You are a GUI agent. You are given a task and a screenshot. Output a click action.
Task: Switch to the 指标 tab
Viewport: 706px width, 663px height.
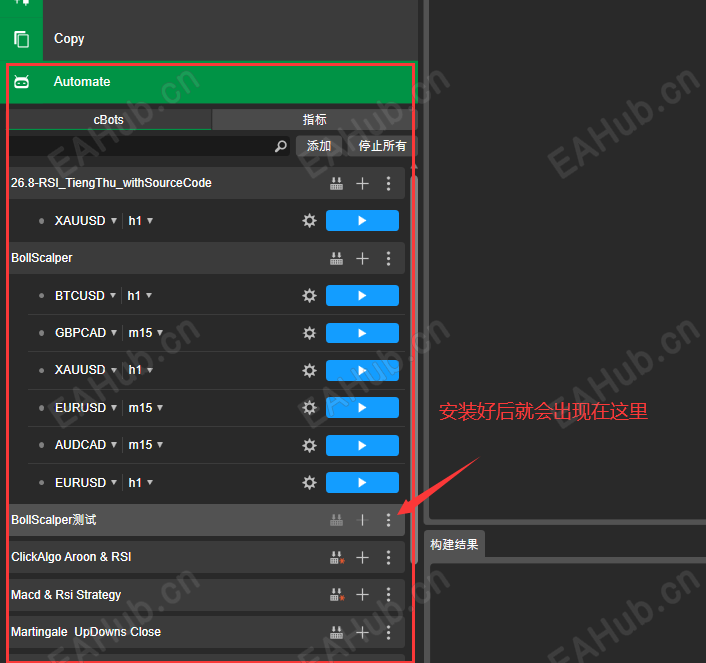point(314,119)
